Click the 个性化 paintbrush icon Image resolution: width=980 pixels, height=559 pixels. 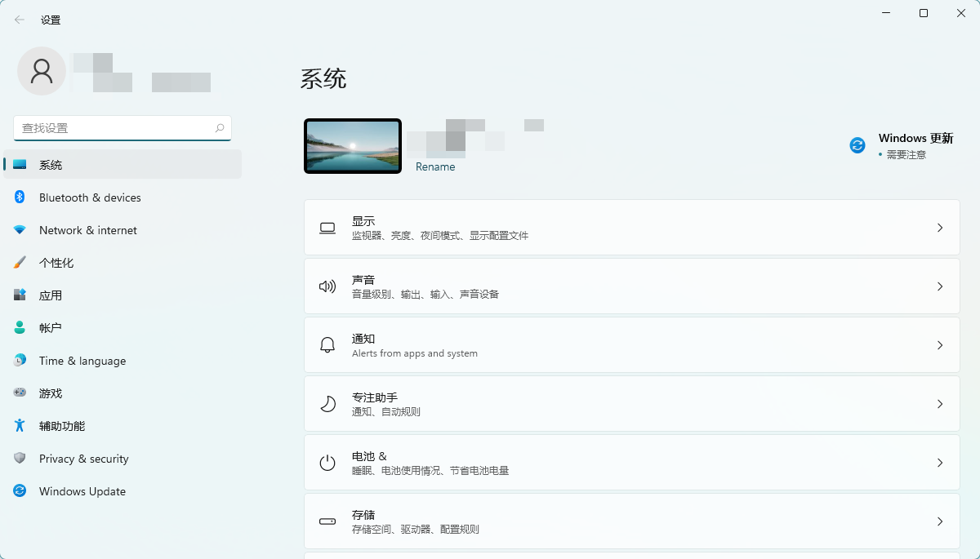click(x=20, y=263)
